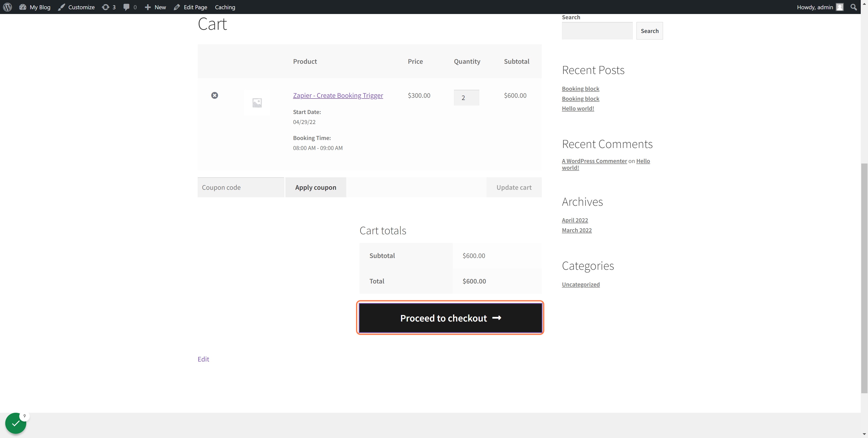Viewport: 868px width, 438px height.
Task: Open A WordPress Commenter link
Action: point(594,161)
